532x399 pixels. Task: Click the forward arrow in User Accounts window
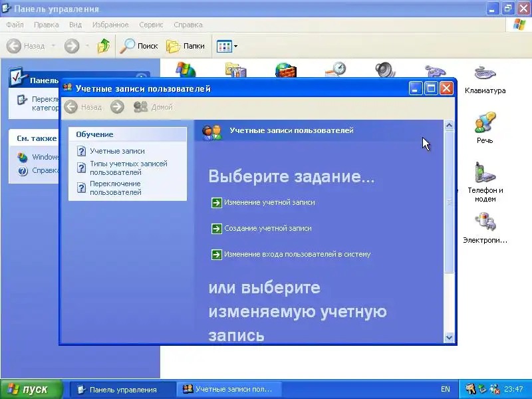click(x=117, y=107)
